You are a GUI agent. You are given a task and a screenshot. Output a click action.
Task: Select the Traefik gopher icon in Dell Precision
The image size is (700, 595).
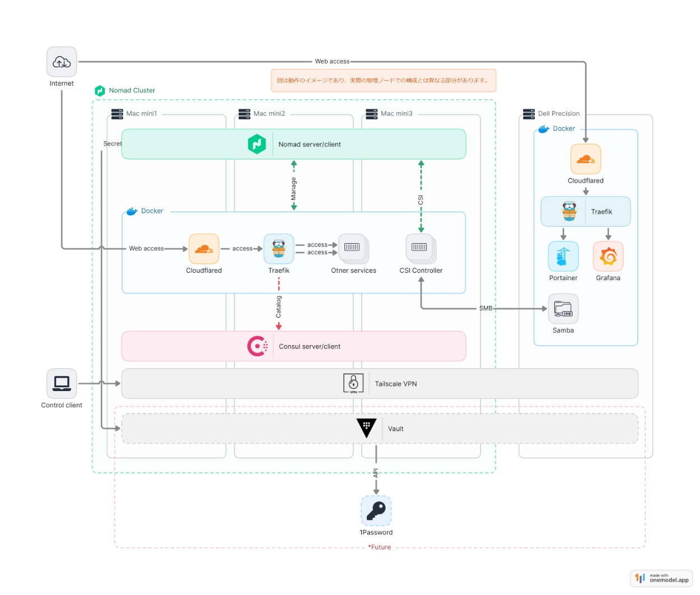(x=570, y=211)
